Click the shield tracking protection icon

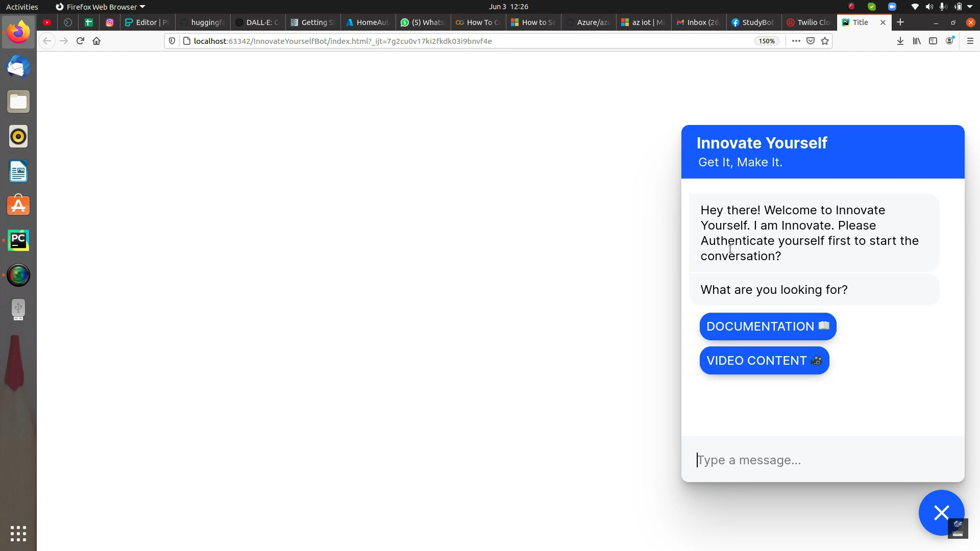click(172, 41)
